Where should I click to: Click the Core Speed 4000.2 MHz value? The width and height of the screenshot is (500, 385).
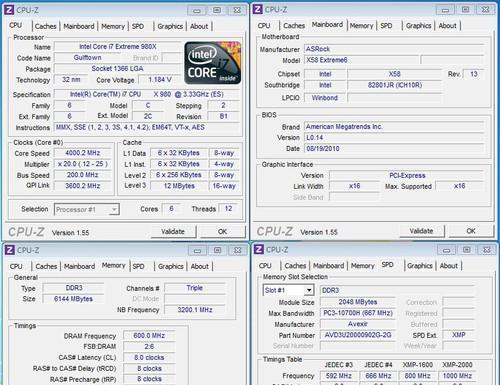point(83,153)
